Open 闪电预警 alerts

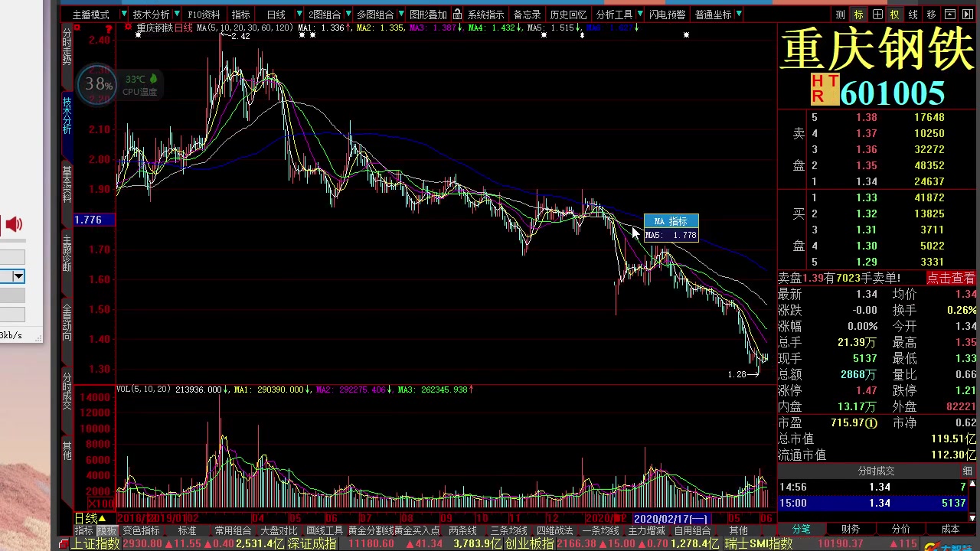(668, 15)
